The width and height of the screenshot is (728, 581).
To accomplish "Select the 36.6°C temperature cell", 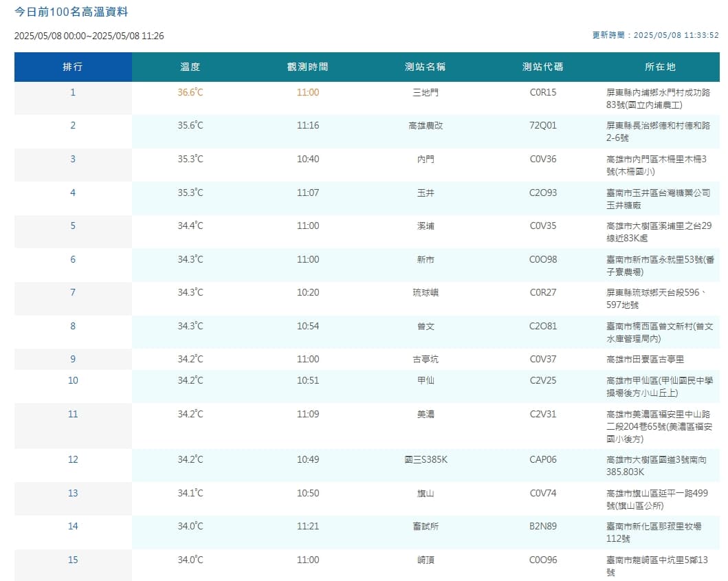I will pyautogui.click(x=190, y=92).
